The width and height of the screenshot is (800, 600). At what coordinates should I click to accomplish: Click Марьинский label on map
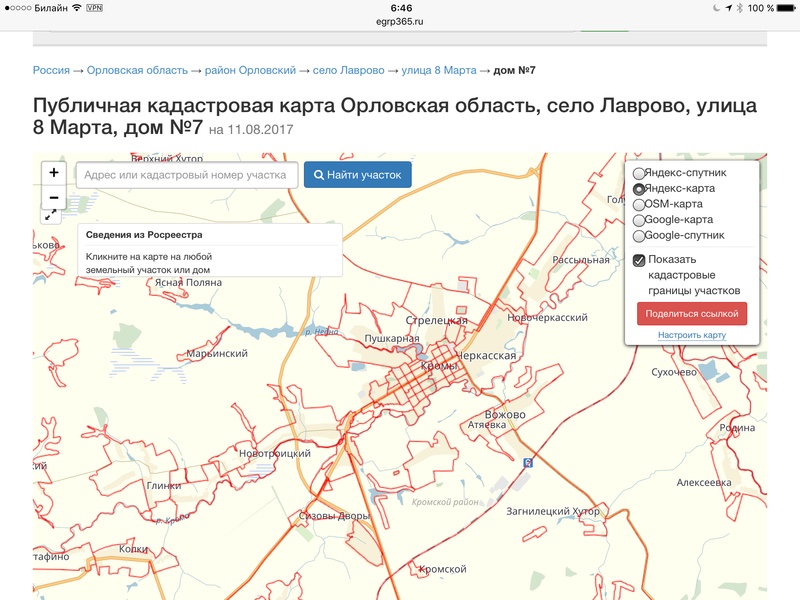coord(217,353)
